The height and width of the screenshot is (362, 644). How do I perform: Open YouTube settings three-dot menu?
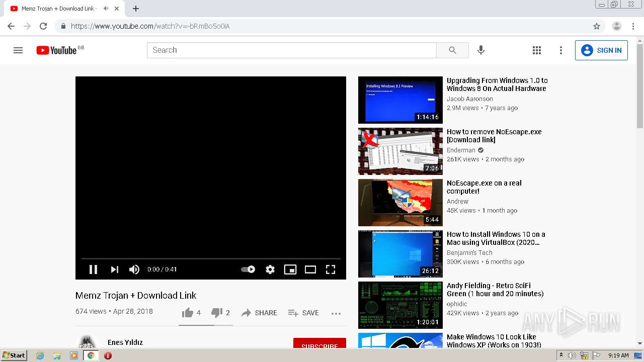(x=561, y=50)
